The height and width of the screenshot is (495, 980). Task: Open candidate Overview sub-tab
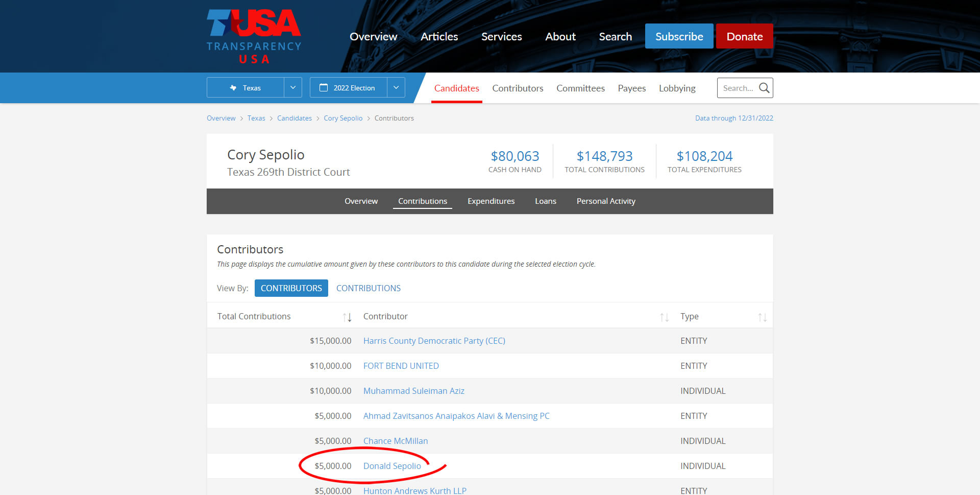coord(361,201)
